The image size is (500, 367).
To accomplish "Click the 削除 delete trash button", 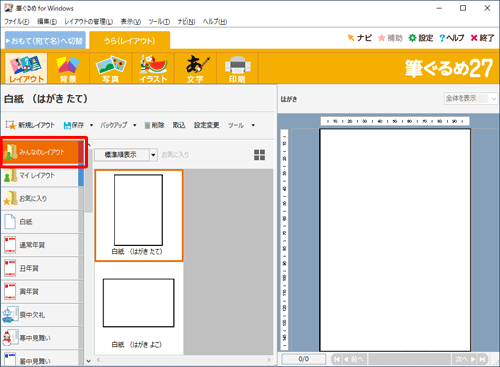I will tap(154, 125).
